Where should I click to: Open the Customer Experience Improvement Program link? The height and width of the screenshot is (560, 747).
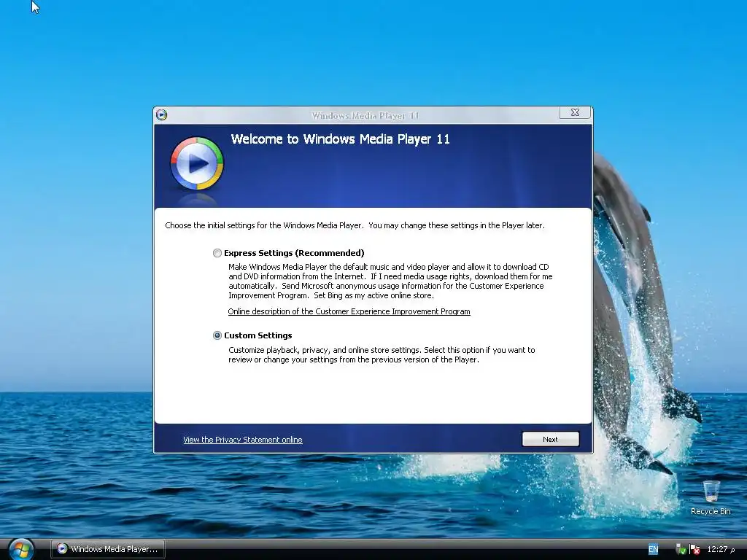pyautogui.click(x=349, y=311)
